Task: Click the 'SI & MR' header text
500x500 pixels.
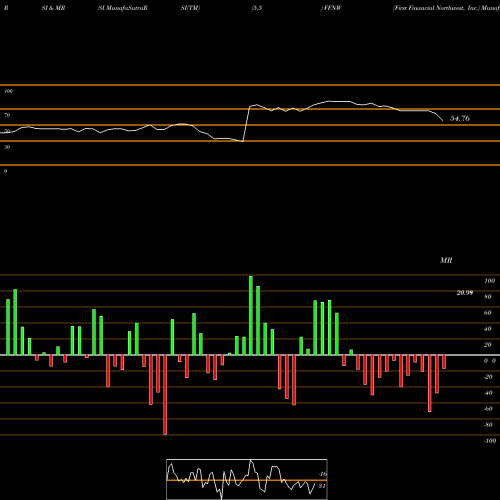Action: [53, 8]
